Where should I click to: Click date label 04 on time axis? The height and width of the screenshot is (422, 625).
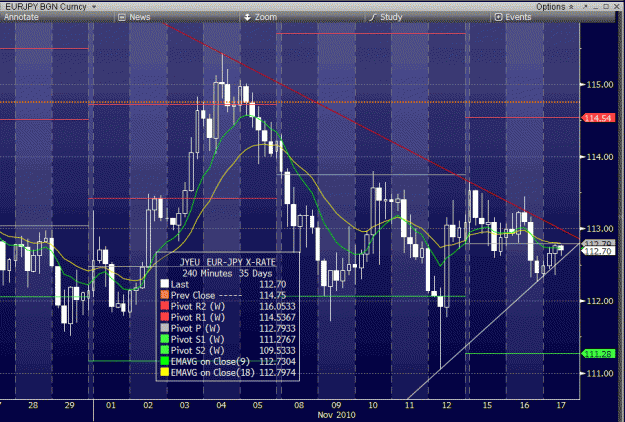pos(221,405)
